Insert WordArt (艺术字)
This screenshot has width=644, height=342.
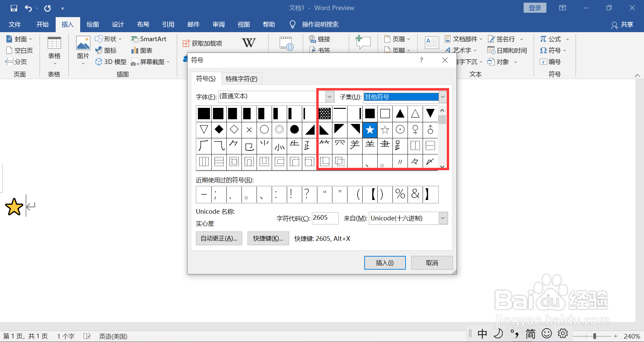[x=460, y=51]
